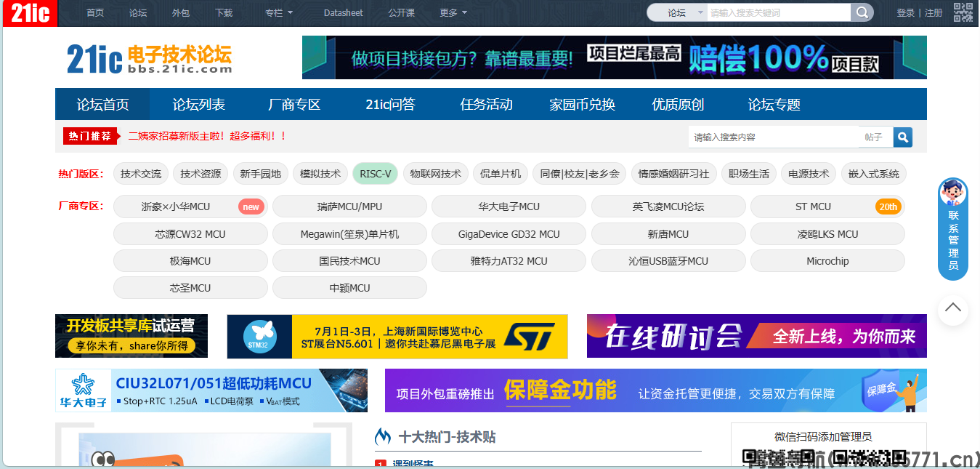Screen dimensions: 980x469
Task: Click the 请输入搜索内容 forum search field
Action: pos(774,137)
